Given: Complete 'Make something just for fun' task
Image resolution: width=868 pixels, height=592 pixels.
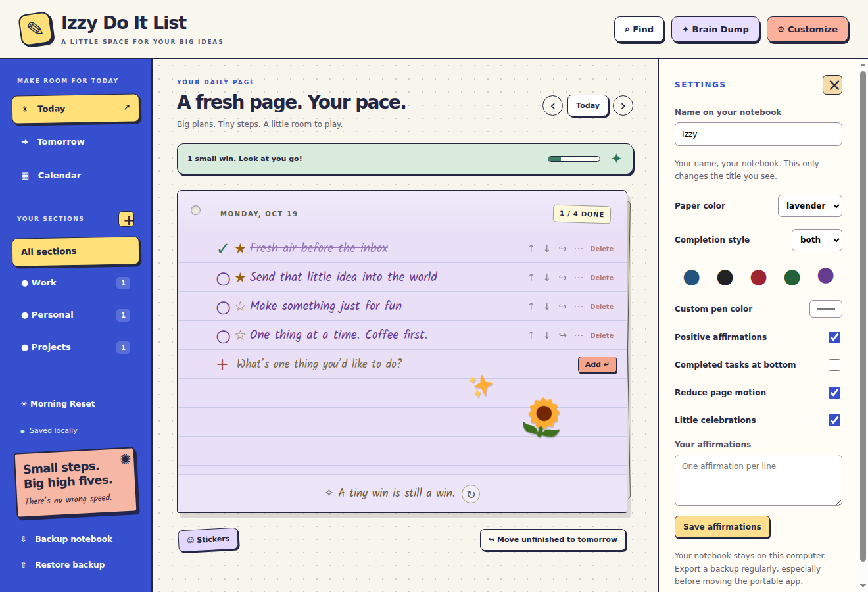Looking at the screenshot, I should (223, 308).
